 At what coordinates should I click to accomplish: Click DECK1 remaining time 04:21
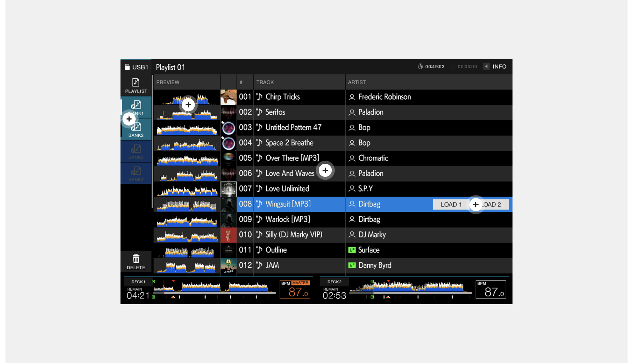tap(138, 296)
